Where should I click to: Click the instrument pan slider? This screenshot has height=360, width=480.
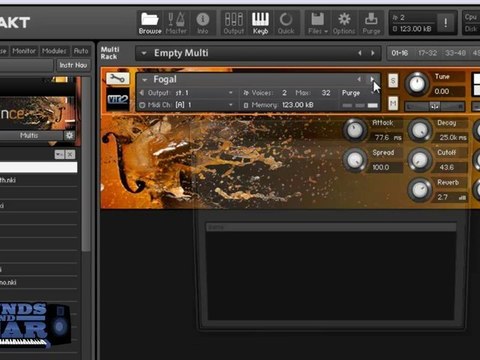pyautogui.click(x=434, y=107)
